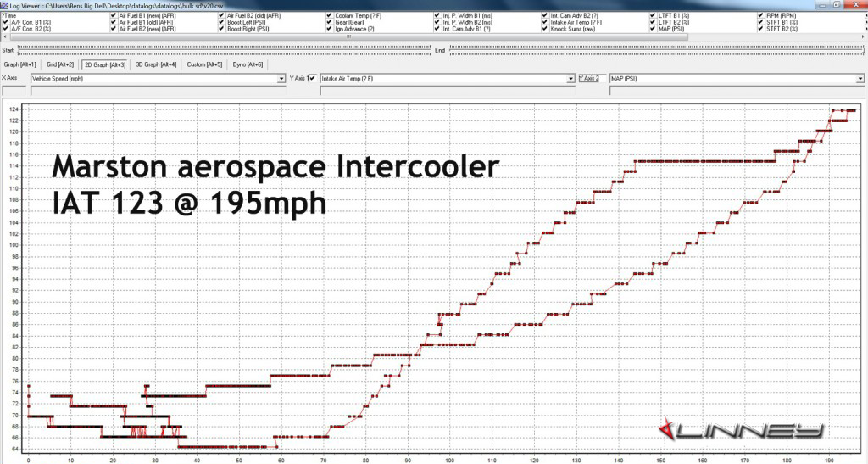Uncheck Air Fuel B1 (old) (AFR)
The image size is (868, 464).
(x=114, y=23)
